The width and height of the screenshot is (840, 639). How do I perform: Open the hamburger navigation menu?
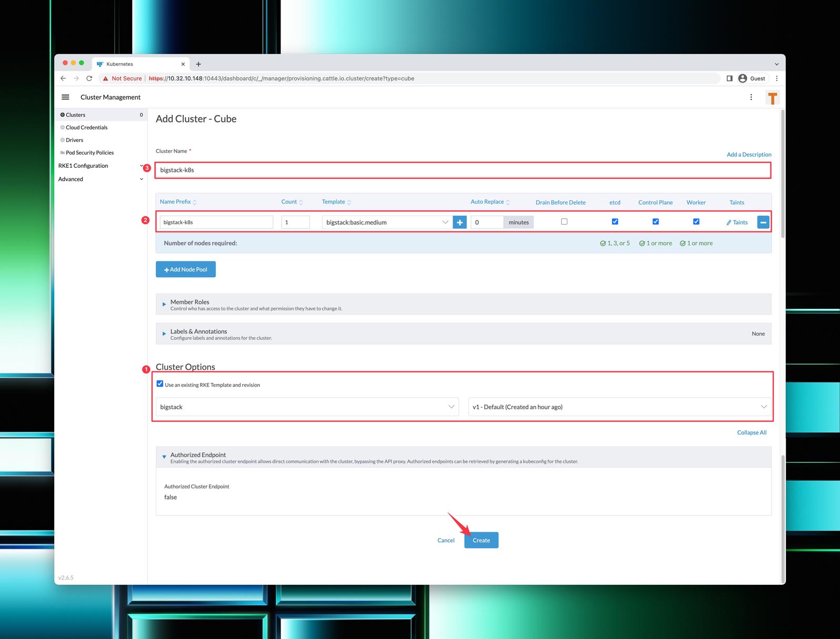point(65,97)
